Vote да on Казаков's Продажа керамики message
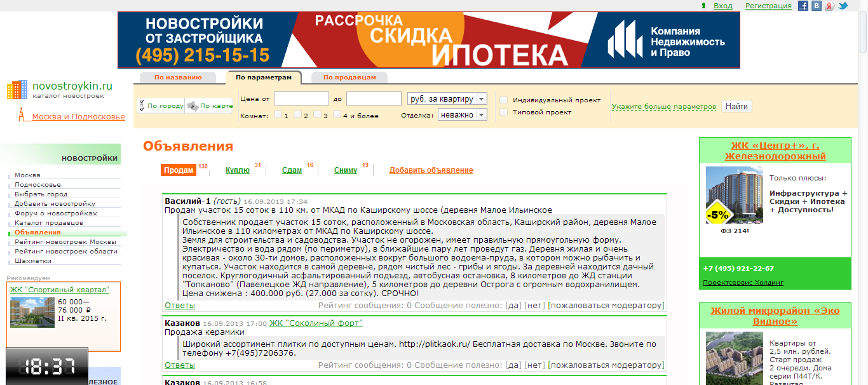Image resolution: width=868 pixels, height=385 pixels. [513, 365]
